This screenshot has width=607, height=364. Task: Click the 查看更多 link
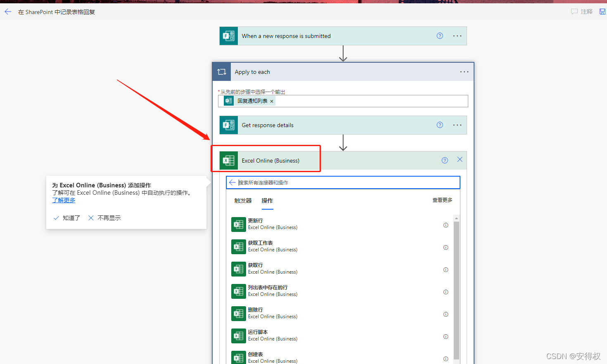[x=442, y=200]
